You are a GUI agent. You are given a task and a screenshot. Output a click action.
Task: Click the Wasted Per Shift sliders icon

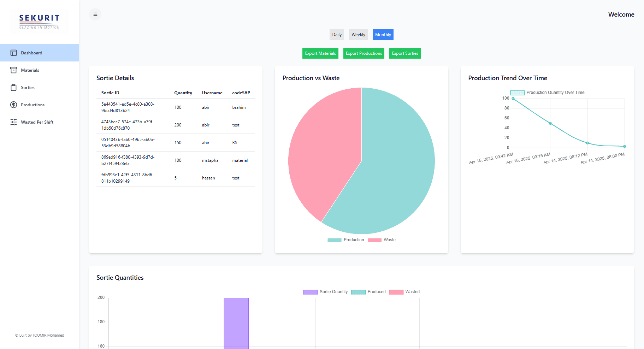(x=13, y=122)
